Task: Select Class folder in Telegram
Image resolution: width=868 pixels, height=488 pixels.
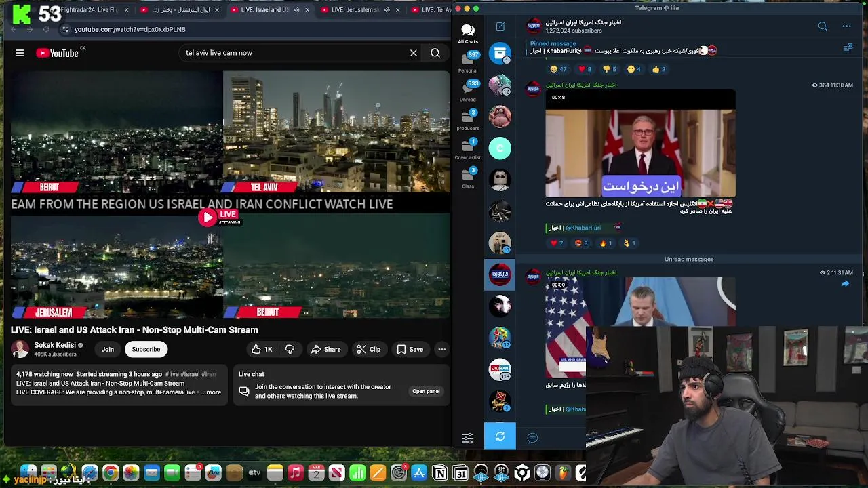Action: click(468, 178)
